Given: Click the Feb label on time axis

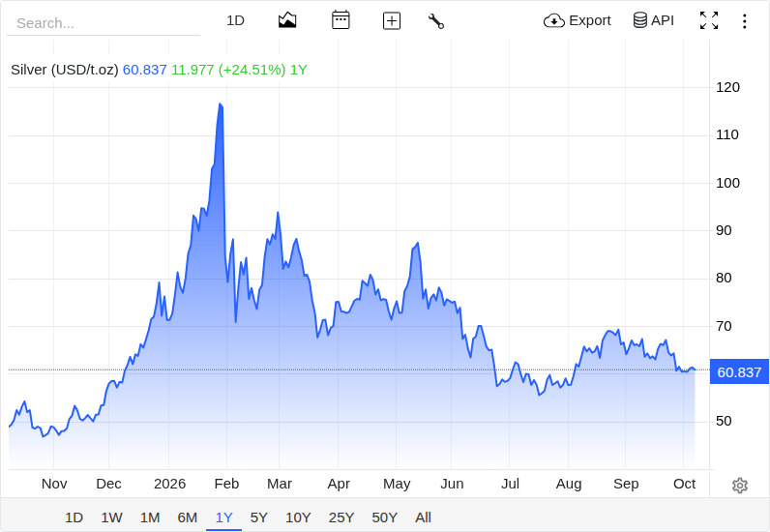Looking at the screenshot, I should pyautogui.click(x=226, y=484).
